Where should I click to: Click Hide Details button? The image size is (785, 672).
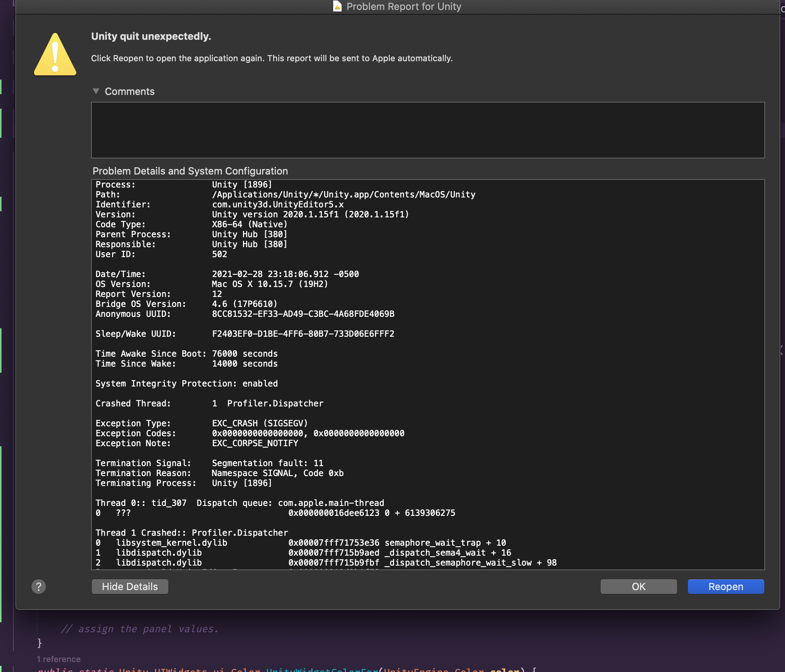click(x=130, y=587)
